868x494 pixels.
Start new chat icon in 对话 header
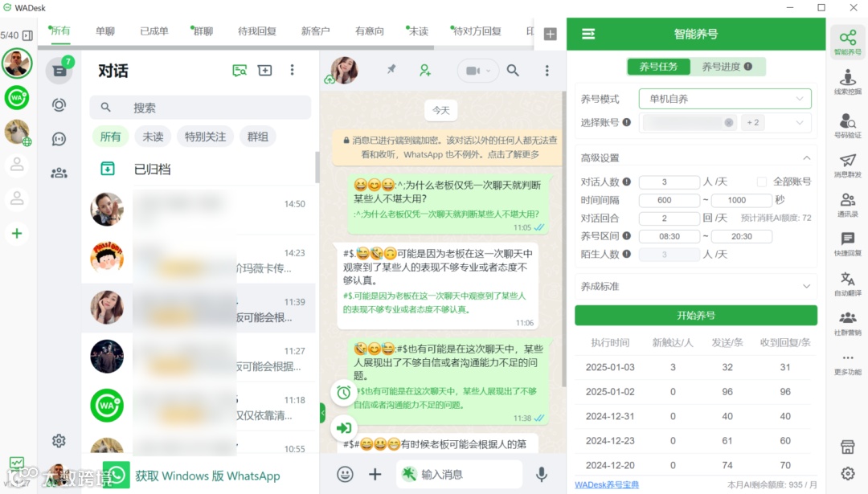click(264, 70)
